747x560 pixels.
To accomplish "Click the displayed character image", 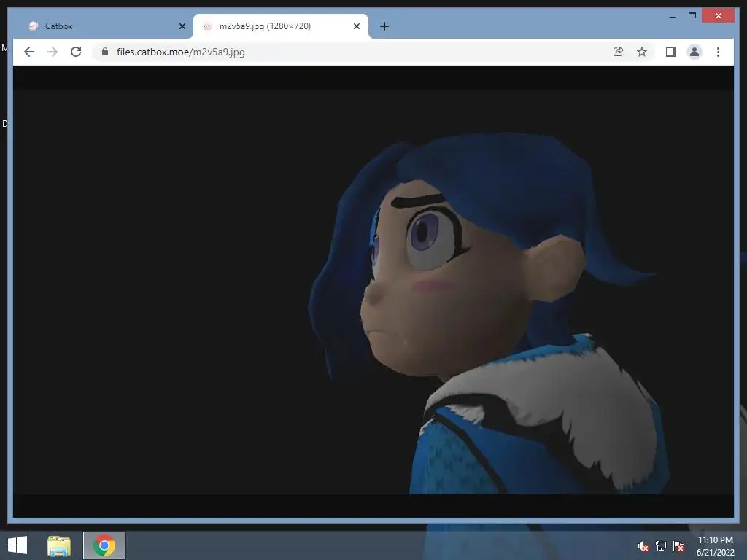I will pos(373,292).
